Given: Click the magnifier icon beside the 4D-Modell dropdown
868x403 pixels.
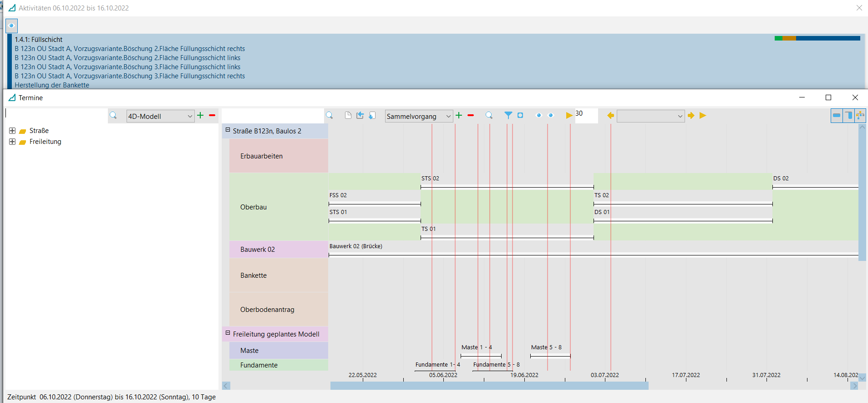Looking at the screenshot, I should click(113, 116).
